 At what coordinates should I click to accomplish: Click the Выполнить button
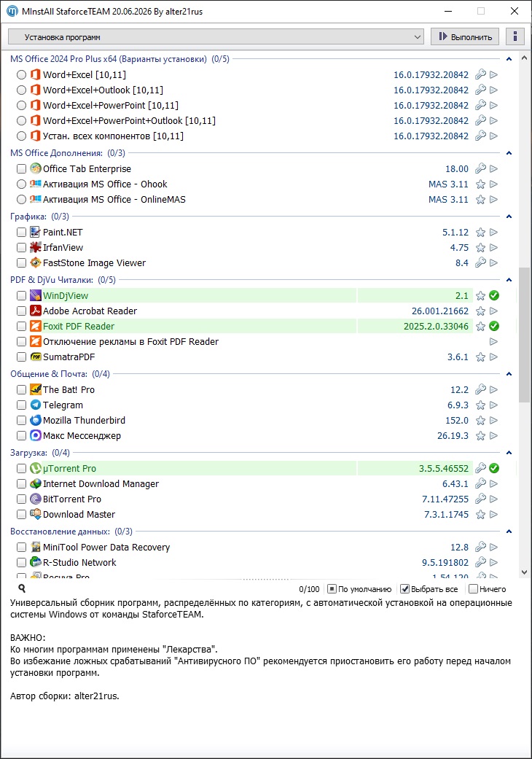click(x=465, y=36)
